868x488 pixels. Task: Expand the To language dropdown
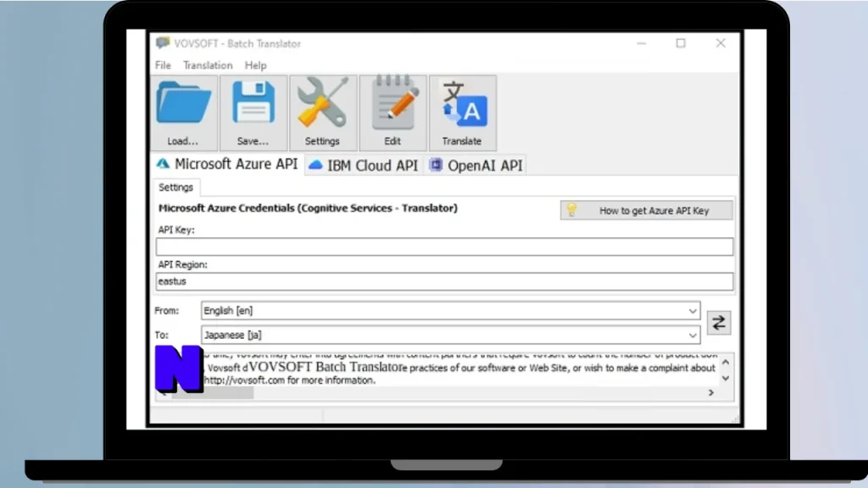692,335
